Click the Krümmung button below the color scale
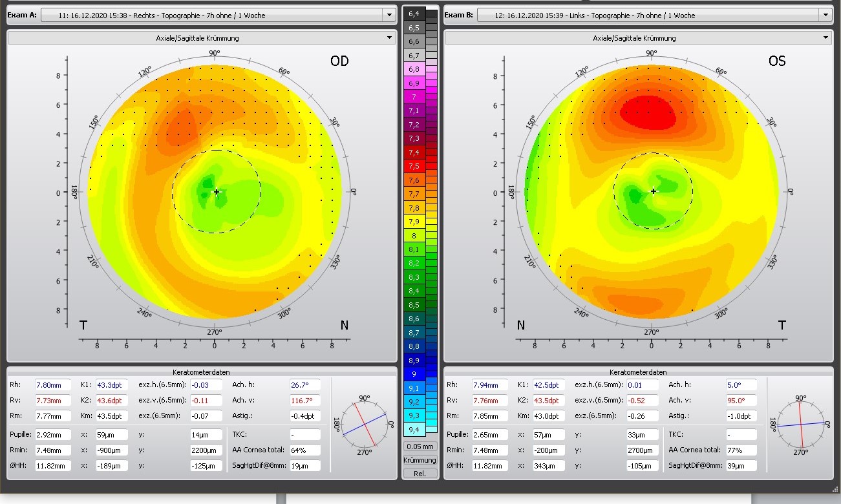This screenshot has height=504, width=841. coord(420,460)
